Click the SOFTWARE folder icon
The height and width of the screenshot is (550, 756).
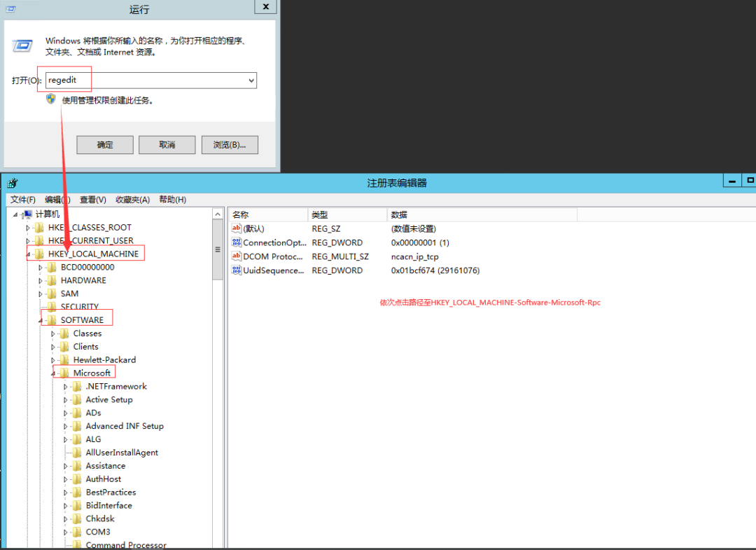point(52,320)
